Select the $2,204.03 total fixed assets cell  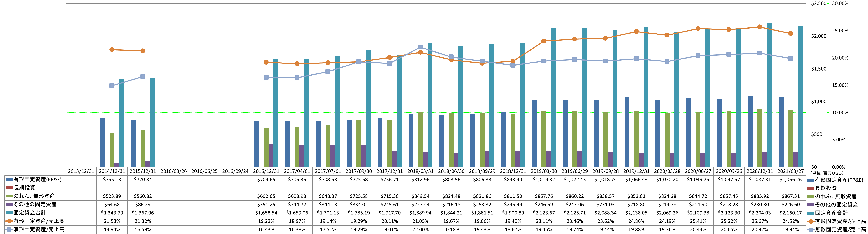760,213
